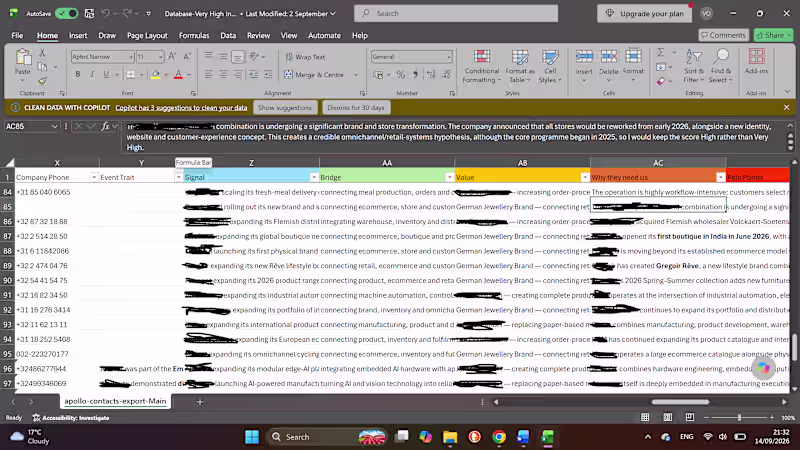Increase font size with large A icon
The image size is (800, 450).
172,57
